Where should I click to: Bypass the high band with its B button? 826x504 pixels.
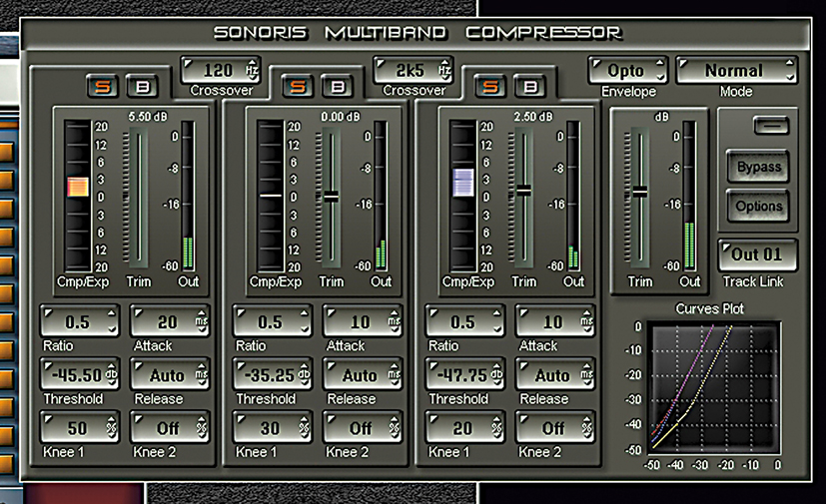point(530,87)
